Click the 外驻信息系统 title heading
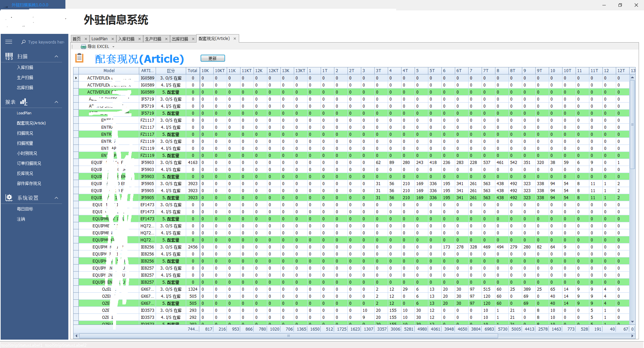Screen dimensions: 644x348 [x=116, y=20]
